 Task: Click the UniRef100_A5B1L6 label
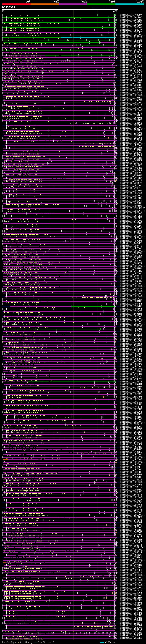131,130
